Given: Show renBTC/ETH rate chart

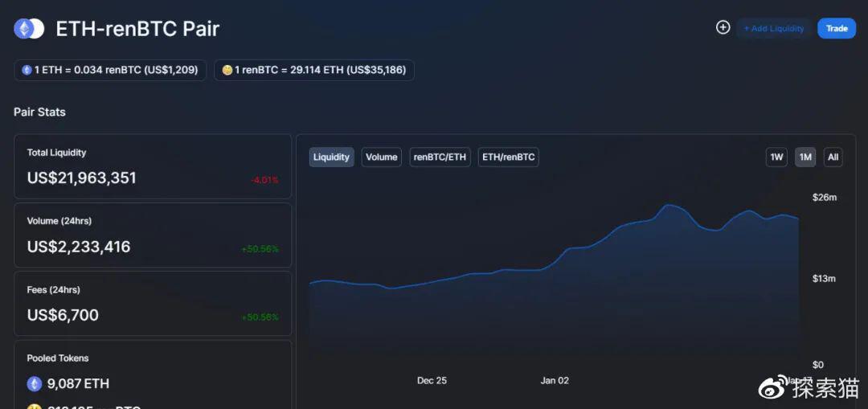Looking at the screenshot, I should [x=440, y=157].
